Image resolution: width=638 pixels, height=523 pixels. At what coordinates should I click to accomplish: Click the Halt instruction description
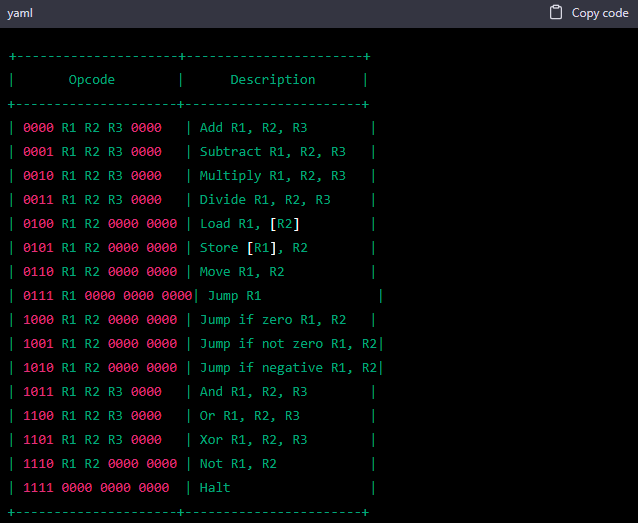[x=215, y=488]
